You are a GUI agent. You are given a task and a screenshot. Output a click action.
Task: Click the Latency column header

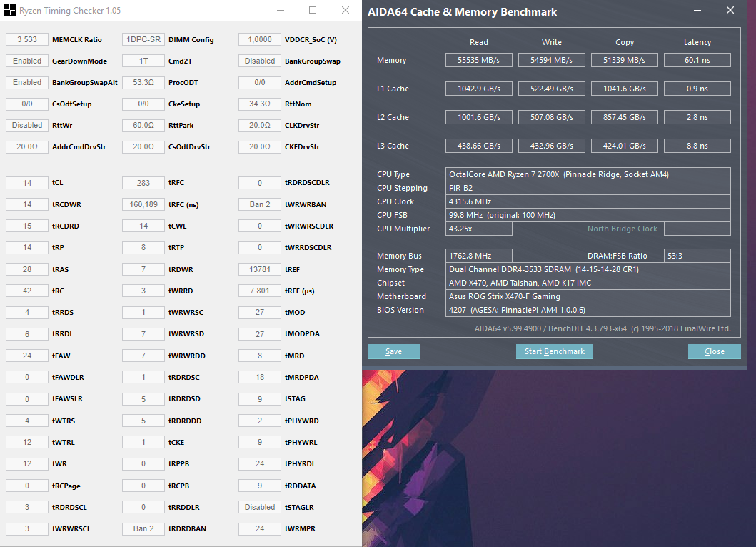(697, 42)
